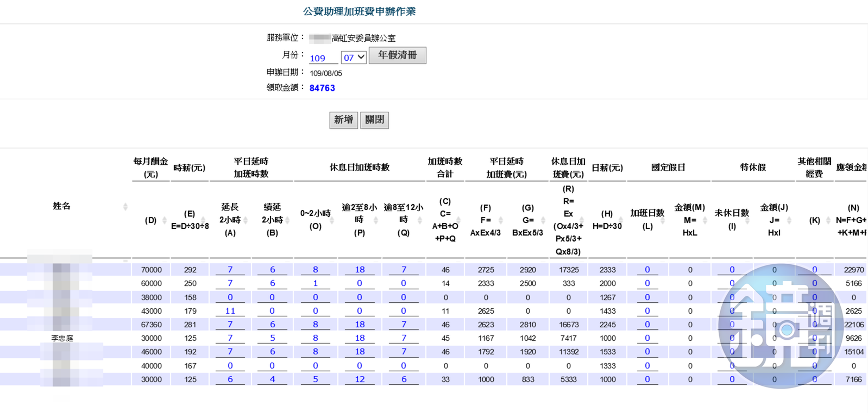Click the sort arrows beside 姓名 header
This screenshot has width=868, height=413.
pos(125,206)
